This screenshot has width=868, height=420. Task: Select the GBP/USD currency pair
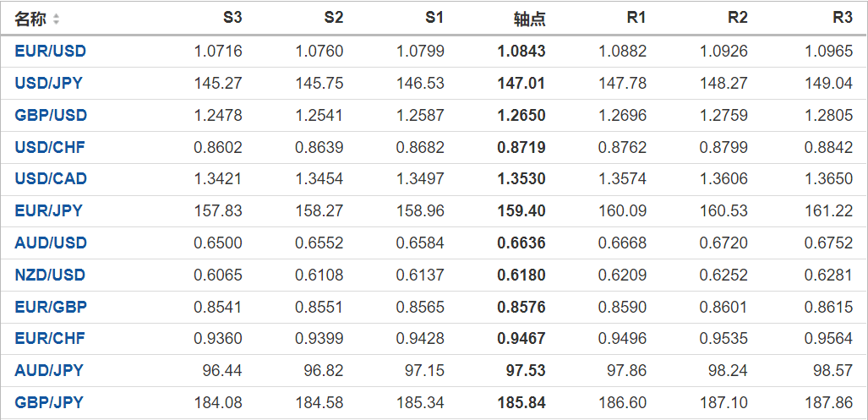click(51, 115)
